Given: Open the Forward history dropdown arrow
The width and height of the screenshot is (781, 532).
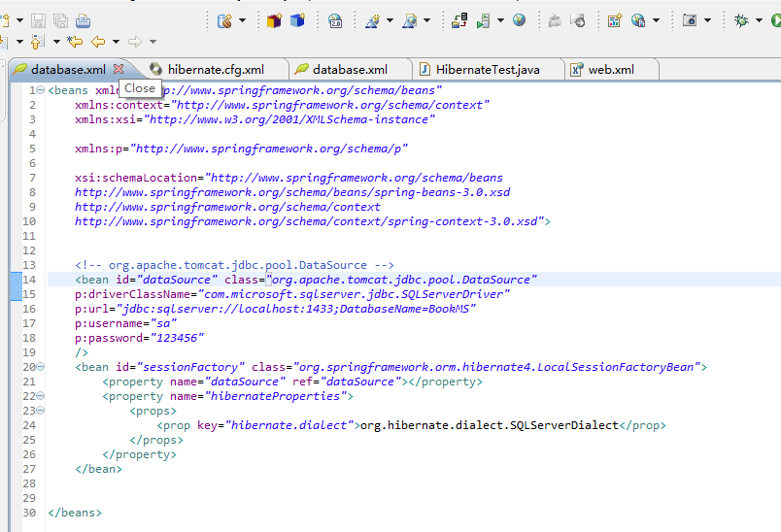Looking at the screenshot, I should coord(153,42).
